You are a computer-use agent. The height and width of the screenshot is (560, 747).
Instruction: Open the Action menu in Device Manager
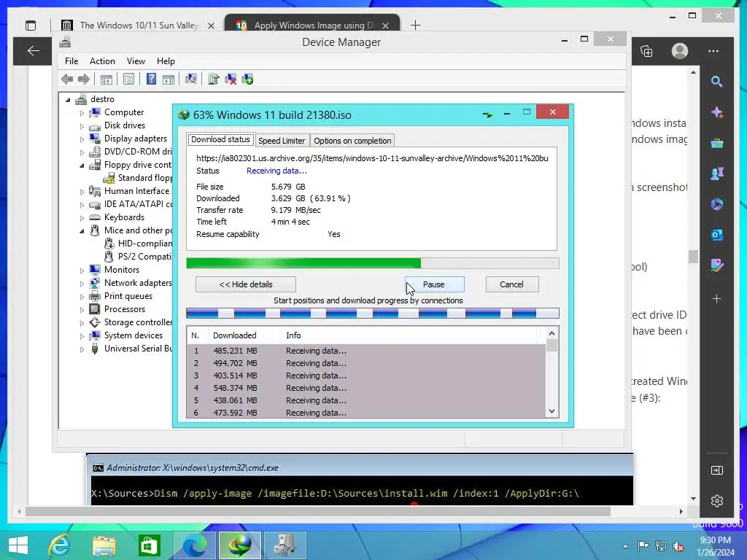(x=102, y=61)
